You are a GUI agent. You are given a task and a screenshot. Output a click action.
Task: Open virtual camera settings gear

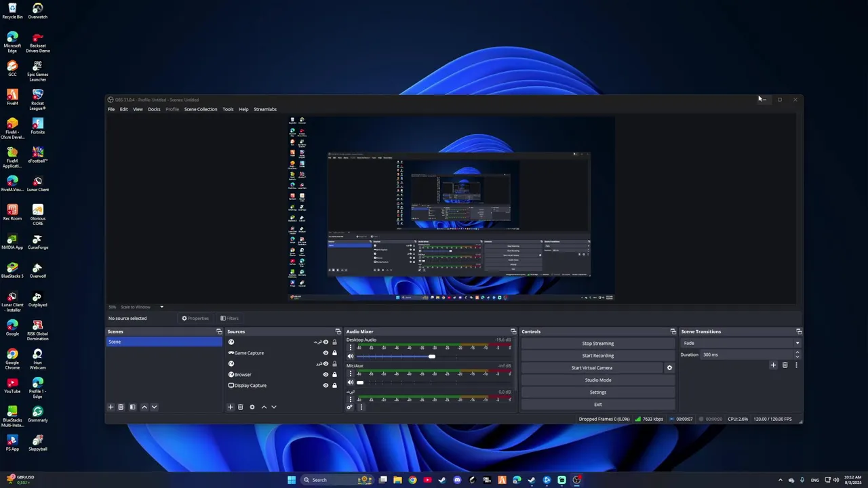point(669,368)
